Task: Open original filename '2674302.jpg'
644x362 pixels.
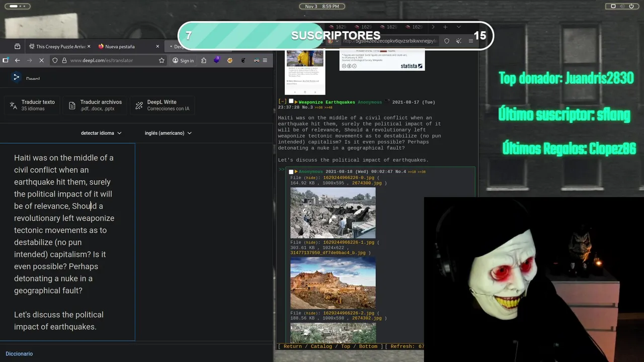Action: [x=366, y=318]
